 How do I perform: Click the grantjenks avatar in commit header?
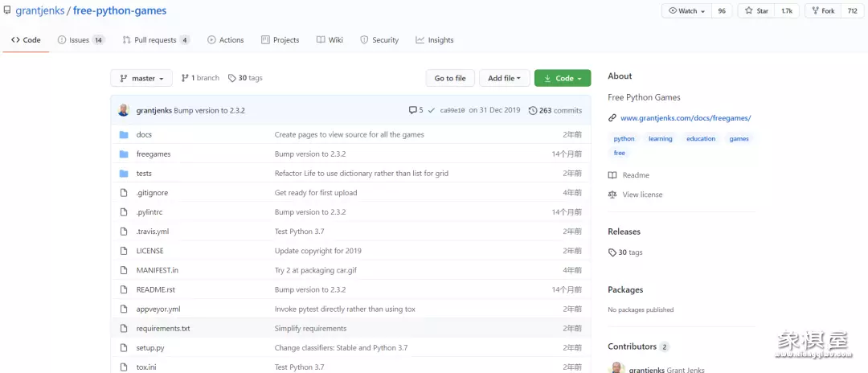[124, 110]
